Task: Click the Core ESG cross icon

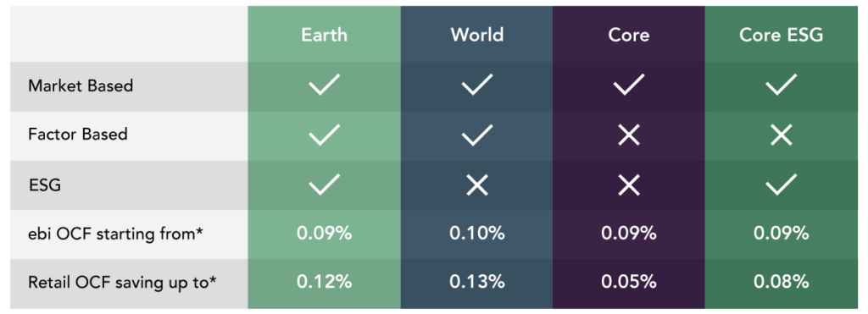Action: point(629,185)
